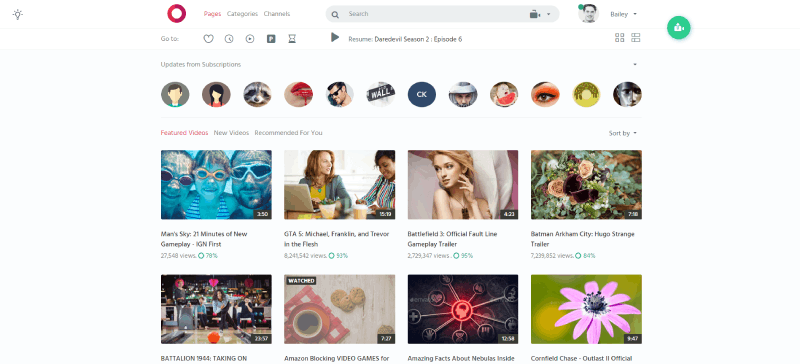The image size is (800, 364).
Task: Open the orange eye makeup avatar subscription
Action: [x=545, y=94]
